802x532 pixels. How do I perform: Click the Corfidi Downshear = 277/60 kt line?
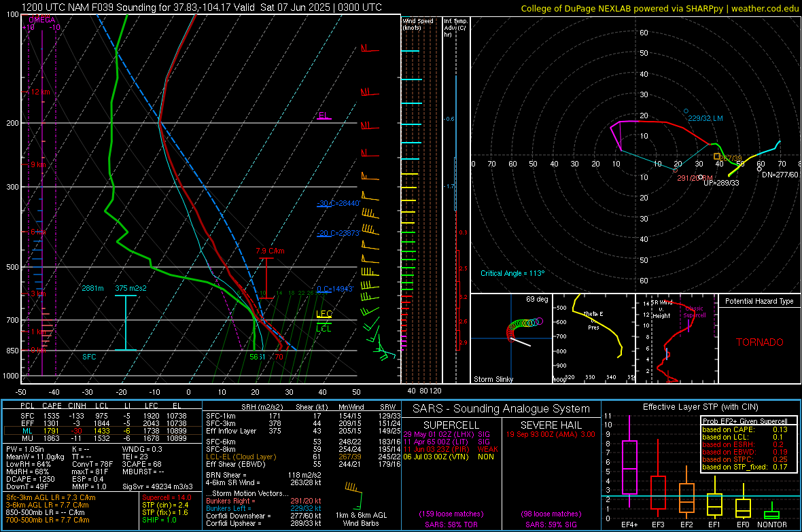pyautogui.click(x=264, y=516)
